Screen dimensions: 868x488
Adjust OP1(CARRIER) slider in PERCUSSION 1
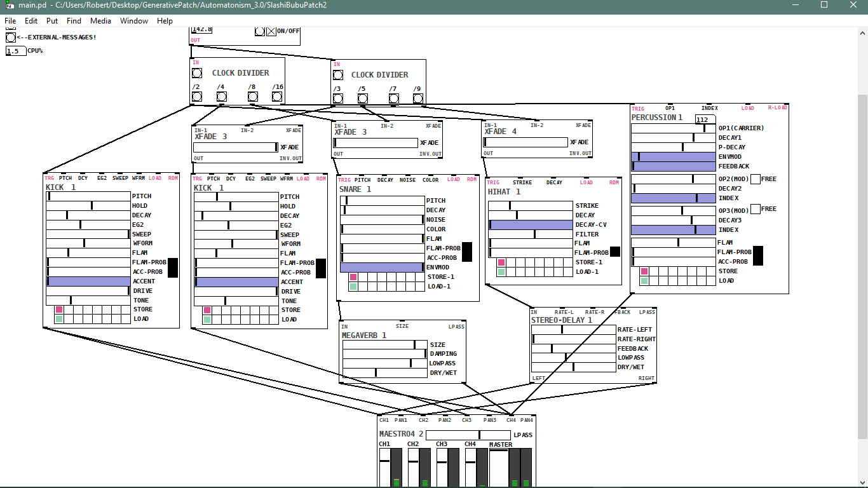click(x=674, y=128)
